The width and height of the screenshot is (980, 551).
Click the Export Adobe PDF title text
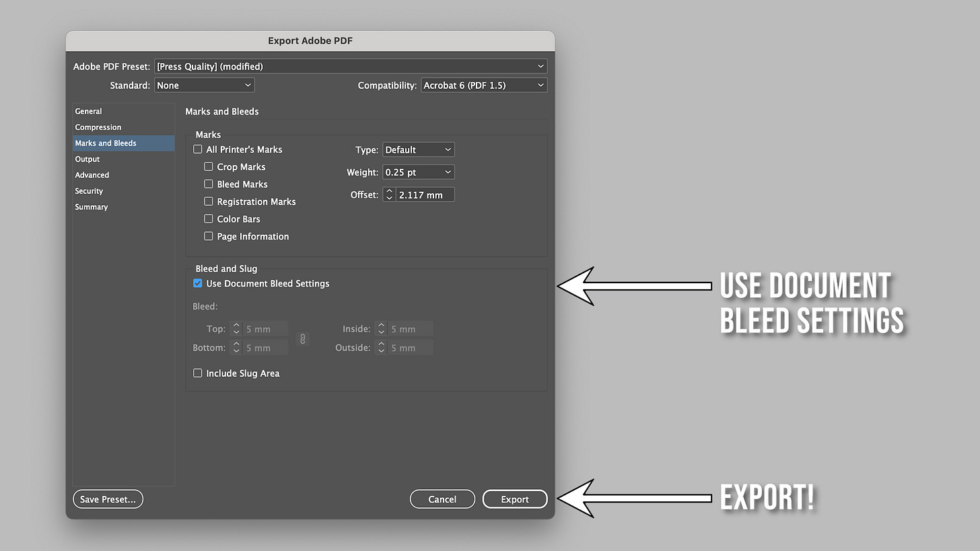[310, 40]
